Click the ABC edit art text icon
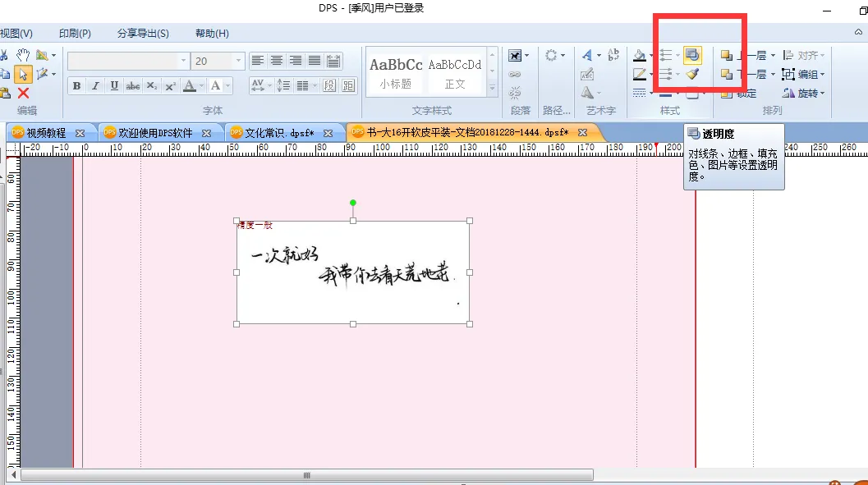Image resolution: width=868 pixels, height=485 pixels. pyautogui.click(x=587, y=74)
